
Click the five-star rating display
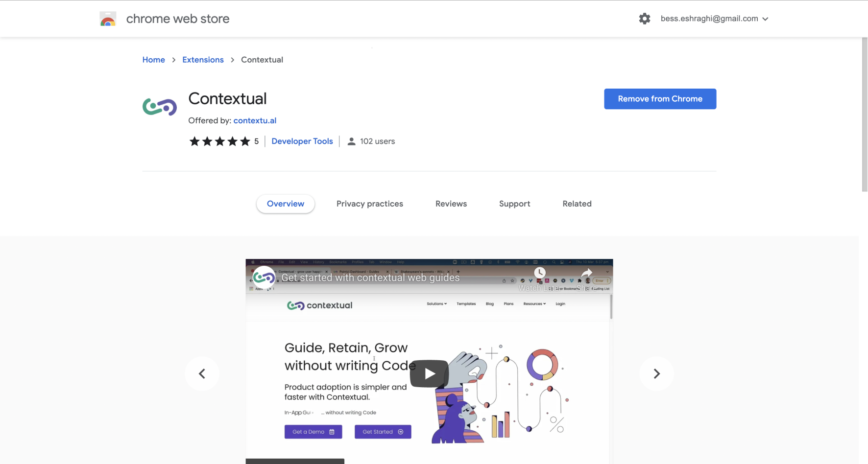pos(220,141)
